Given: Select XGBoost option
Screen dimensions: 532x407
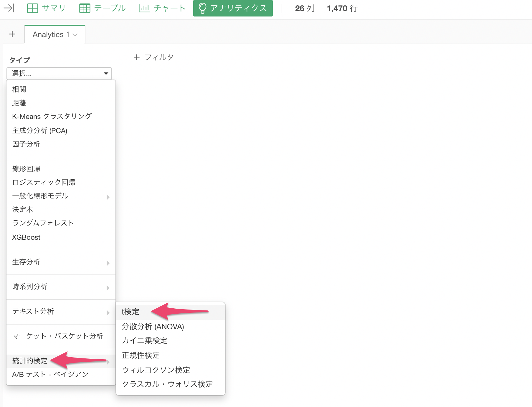Looking at the screenshot, I should click(x=61, y=237).
